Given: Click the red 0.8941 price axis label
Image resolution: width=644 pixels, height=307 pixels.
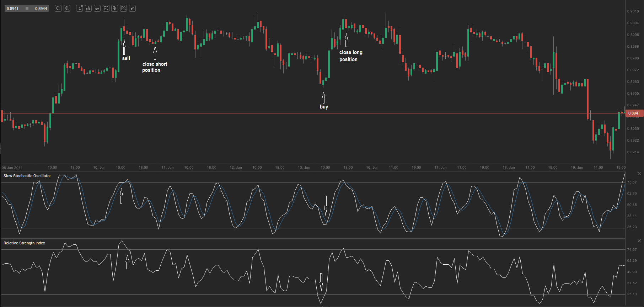Looking at the screenshot, I should click(634, 113).
